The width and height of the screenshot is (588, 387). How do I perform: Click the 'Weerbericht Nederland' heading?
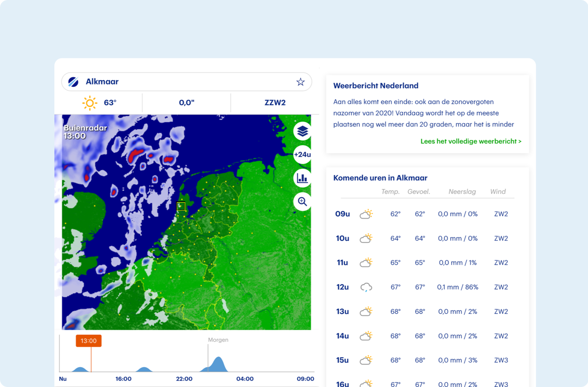click(x=376, y=86)
